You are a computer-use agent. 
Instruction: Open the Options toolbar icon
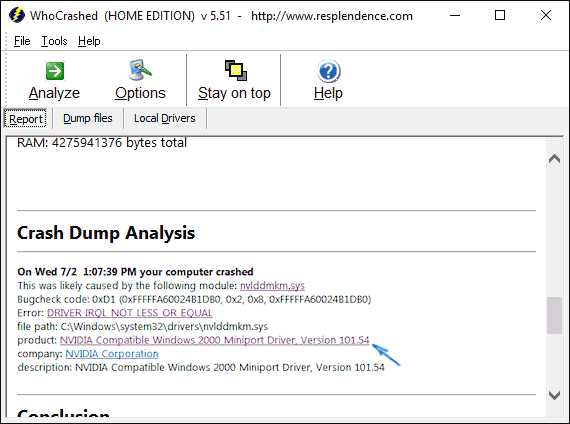pyautogui.click(x=140, y=70)
